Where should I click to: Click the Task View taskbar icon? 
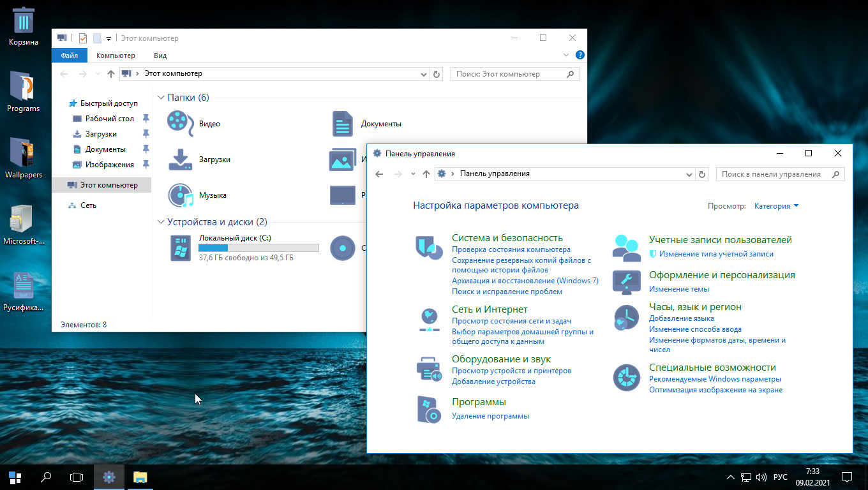tap(77, 477)
